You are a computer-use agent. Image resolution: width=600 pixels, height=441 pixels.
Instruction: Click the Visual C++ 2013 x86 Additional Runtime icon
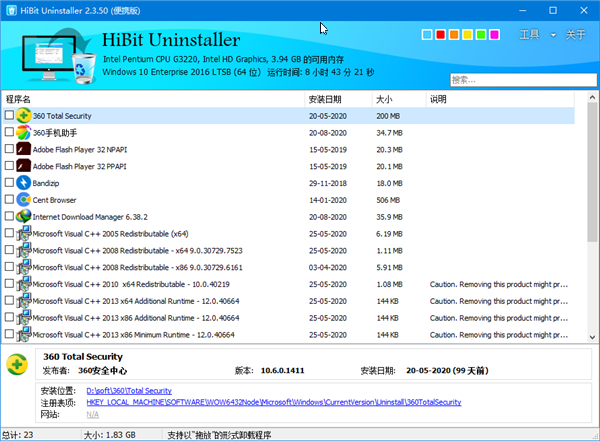[23, 318]
